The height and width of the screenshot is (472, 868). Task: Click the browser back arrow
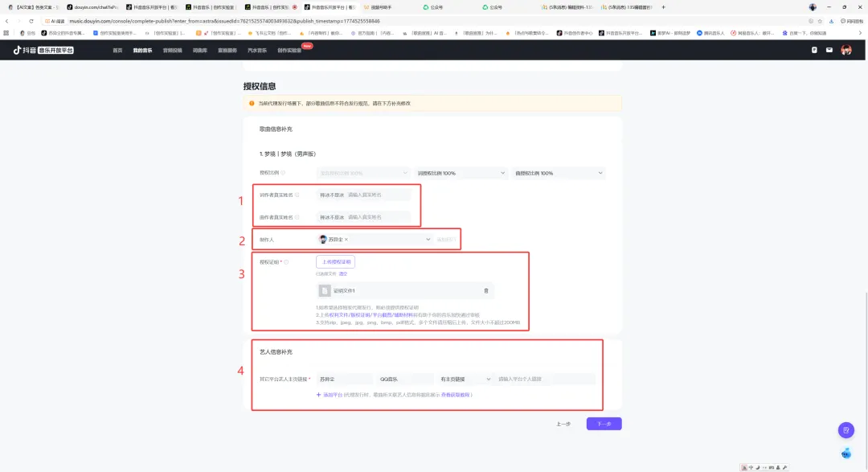pyautogui.click(x=6, y=21)
